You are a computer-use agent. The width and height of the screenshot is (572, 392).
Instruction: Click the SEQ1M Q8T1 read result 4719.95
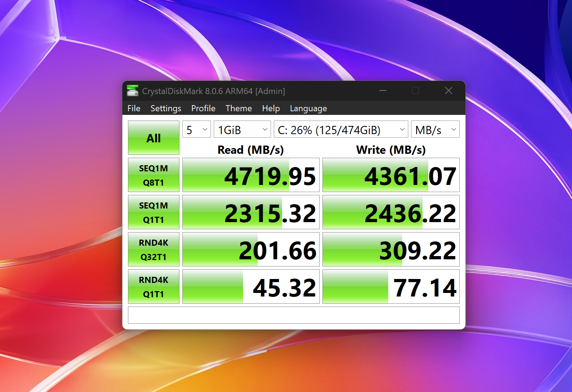pos(251,175)
